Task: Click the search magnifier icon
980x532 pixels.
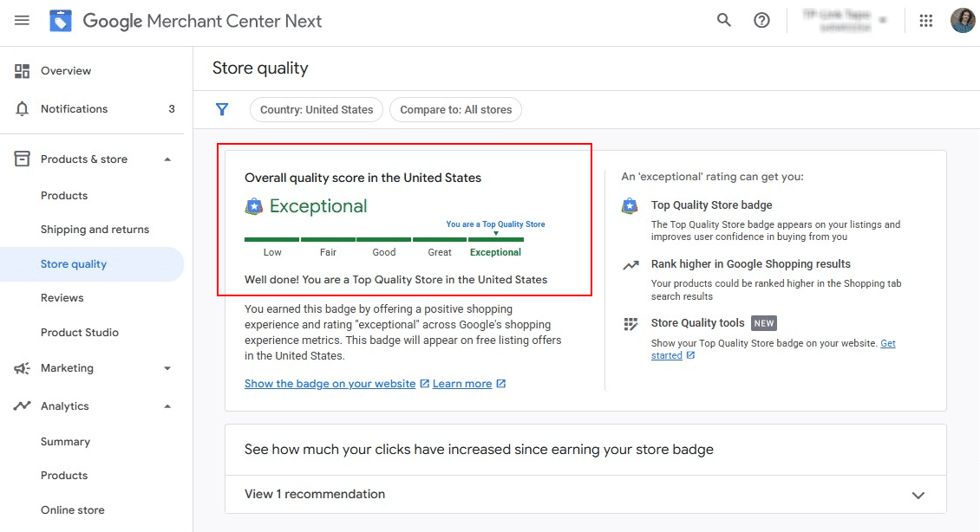Action: pyautogui.click(x=723, y=21)
